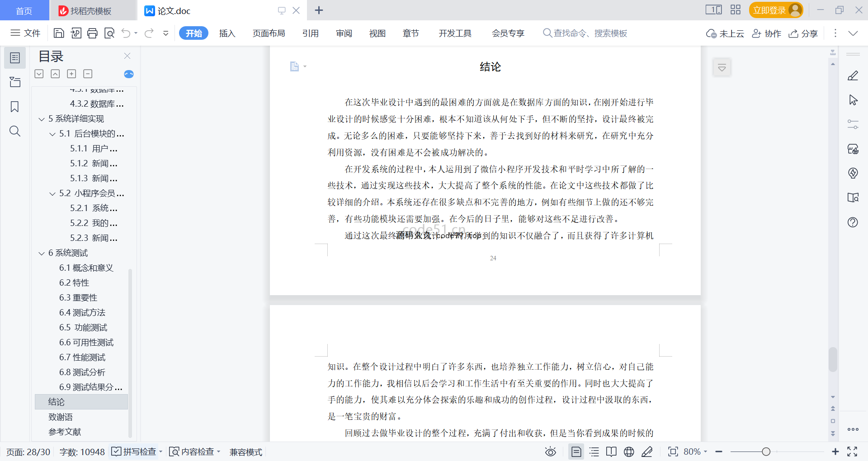The height and width of the screenshot is (461, 868).
Task: Click the Print icon
Action: click(x=93, y=33)
